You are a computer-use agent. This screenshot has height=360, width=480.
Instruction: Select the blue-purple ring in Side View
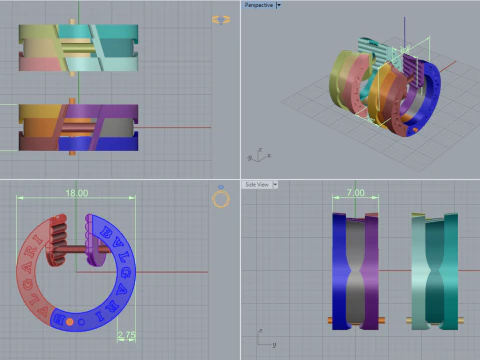(x=355, y=271)
